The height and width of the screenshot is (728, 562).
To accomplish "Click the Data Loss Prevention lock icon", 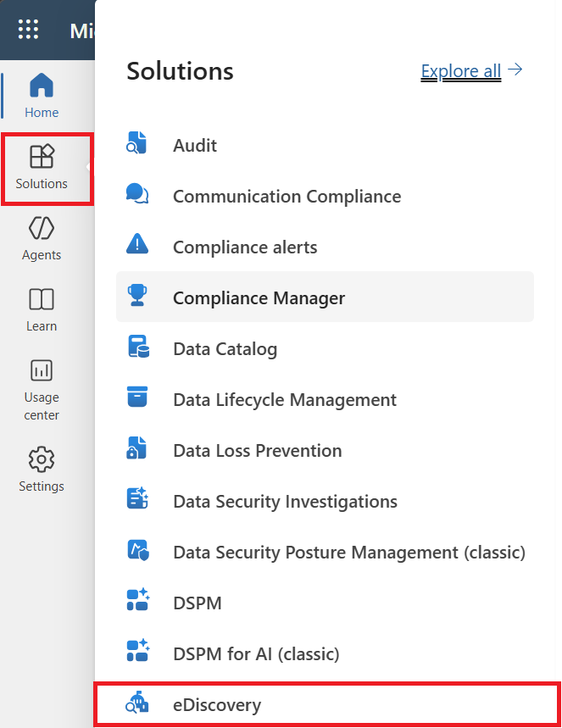I will [x=136, y=447].
